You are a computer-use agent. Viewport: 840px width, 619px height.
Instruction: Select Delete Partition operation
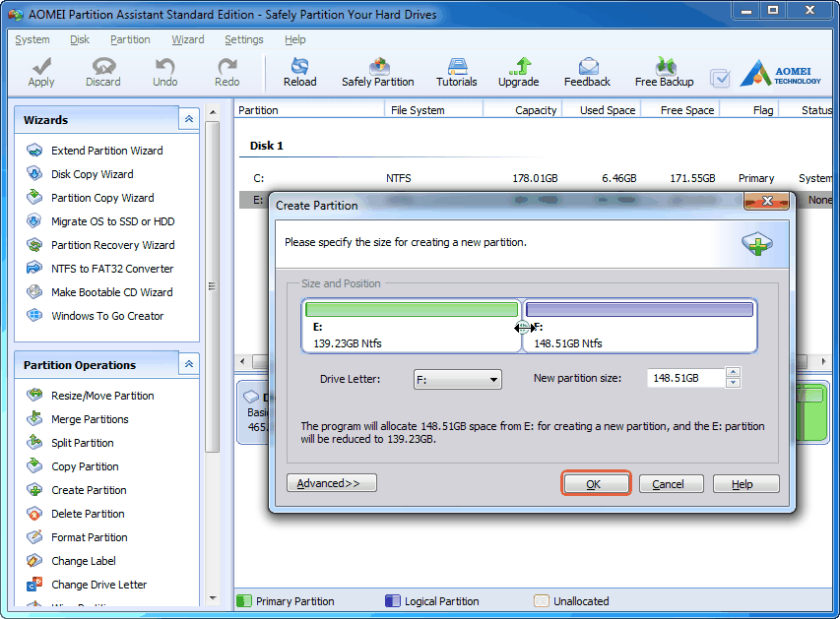click(x=88, y=513)
